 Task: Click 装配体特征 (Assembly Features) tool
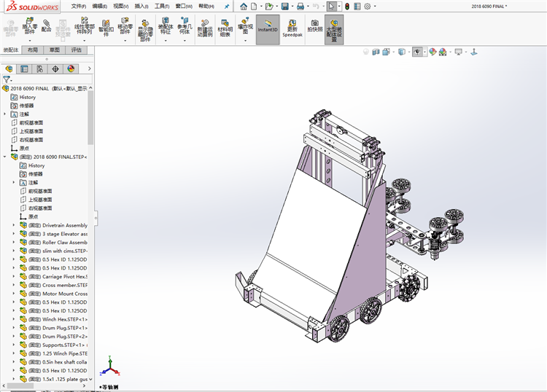tap(166, 26)
